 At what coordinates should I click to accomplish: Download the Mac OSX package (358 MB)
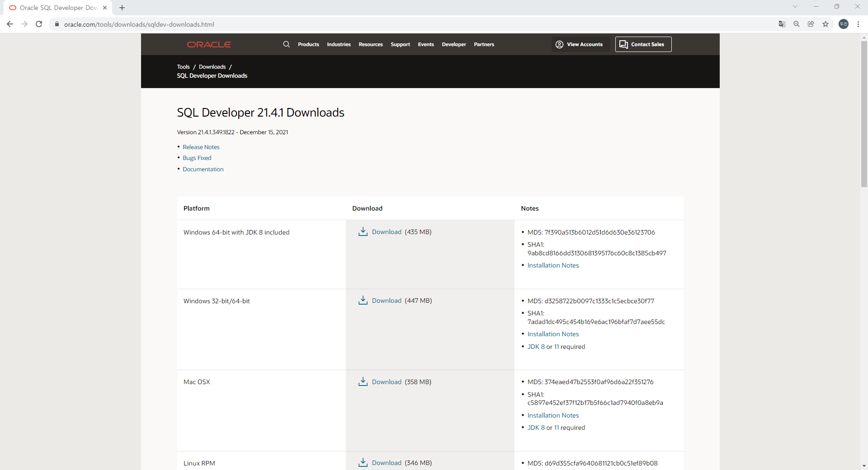(x=387, y=382)
